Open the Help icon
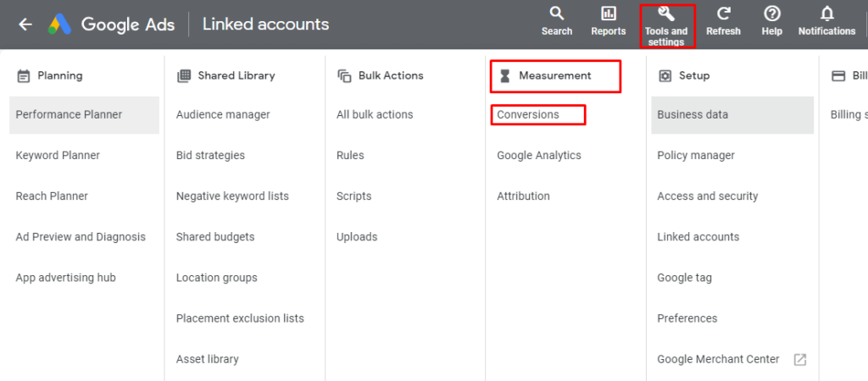 click(x=771, y=14)
